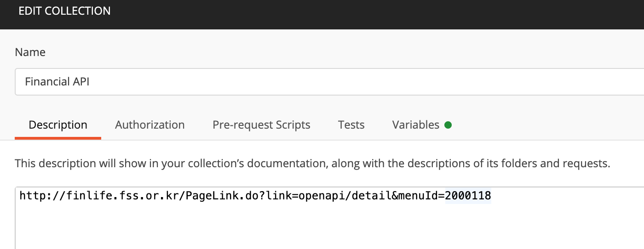Open the Variables tab
Image resolution: width=644 pixels, height=249 pixels.
(416, 125)
